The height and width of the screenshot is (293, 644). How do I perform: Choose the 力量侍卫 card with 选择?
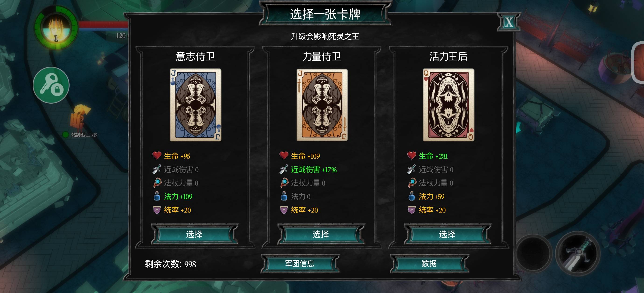click(321, 234)
